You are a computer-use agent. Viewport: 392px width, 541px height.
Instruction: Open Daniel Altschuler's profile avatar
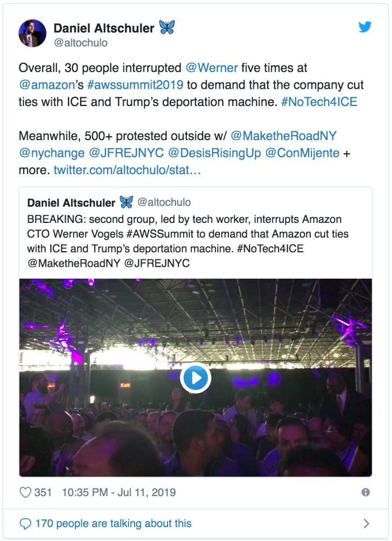(32, 34)
